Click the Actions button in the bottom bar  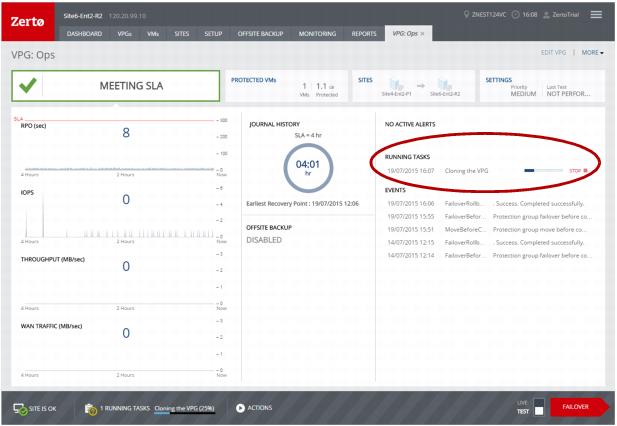click(x=254, y=408)
